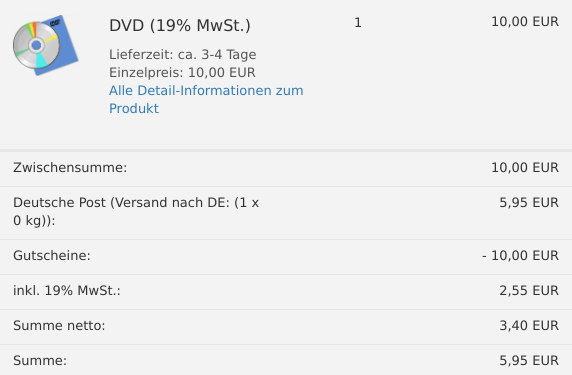Click the Einzelpreis 10,00 EUR text
The image size is (572, 375).
(x=182, y=72)
